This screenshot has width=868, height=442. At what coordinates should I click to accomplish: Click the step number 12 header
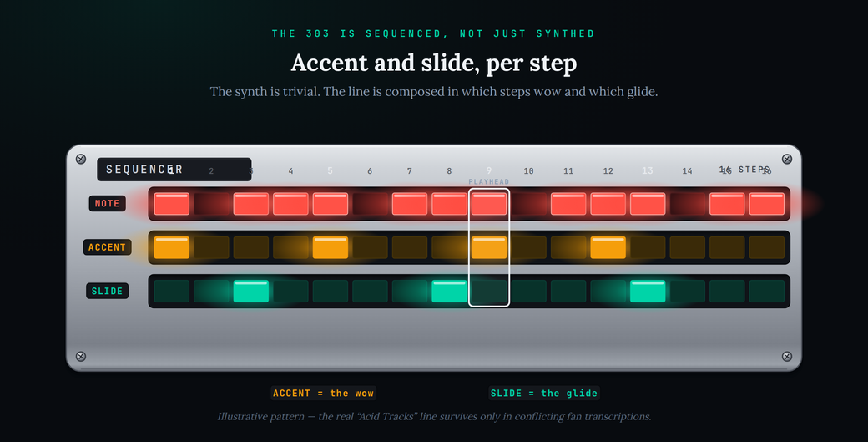[608, 171]
